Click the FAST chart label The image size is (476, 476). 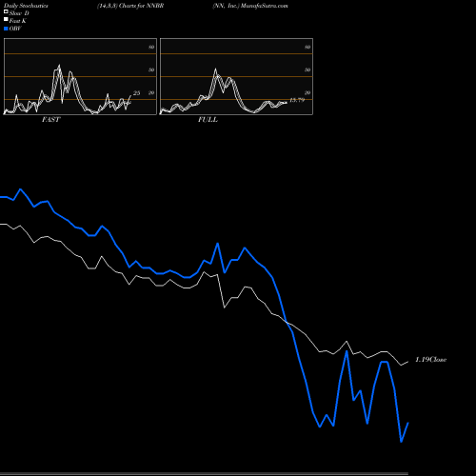coord(50,120)
